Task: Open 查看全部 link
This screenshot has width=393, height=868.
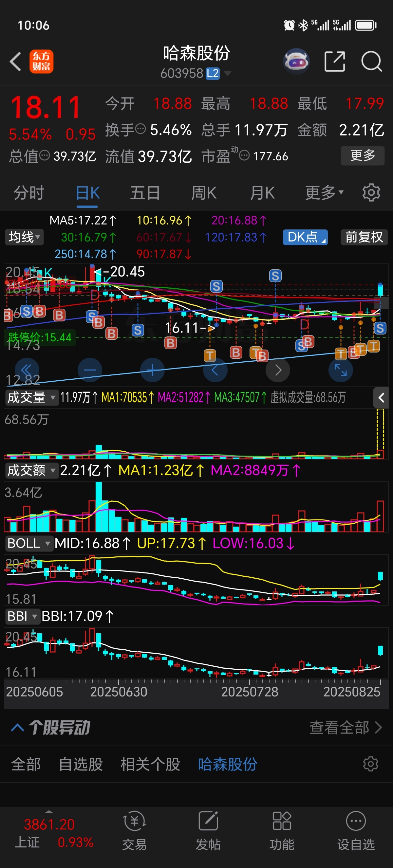Action: pyautogui.click(x=346, y=728)
